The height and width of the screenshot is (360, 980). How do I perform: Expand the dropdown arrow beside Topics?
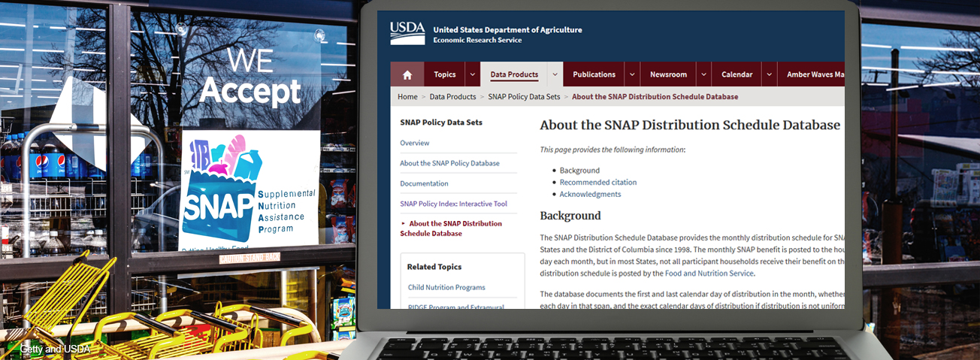click(473, 74)
